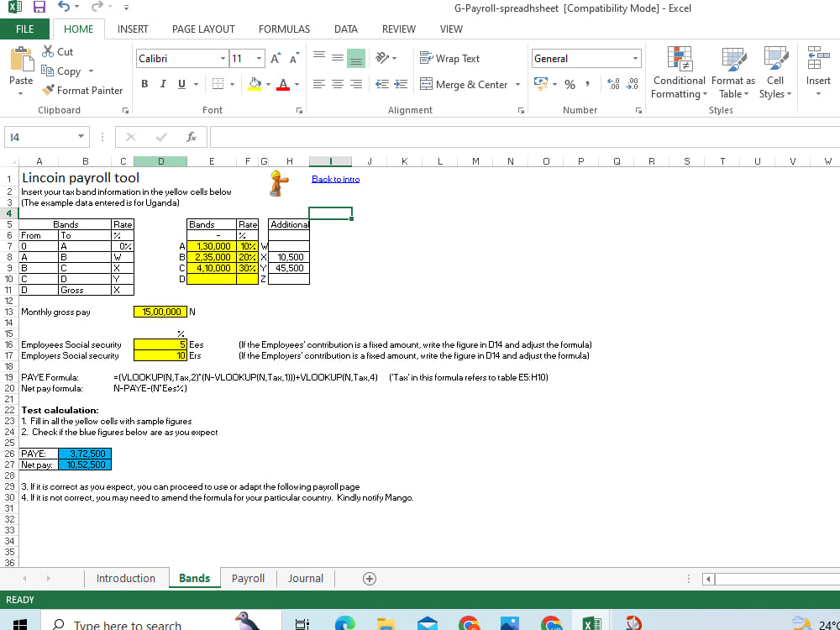Align text left

point(319,84)
